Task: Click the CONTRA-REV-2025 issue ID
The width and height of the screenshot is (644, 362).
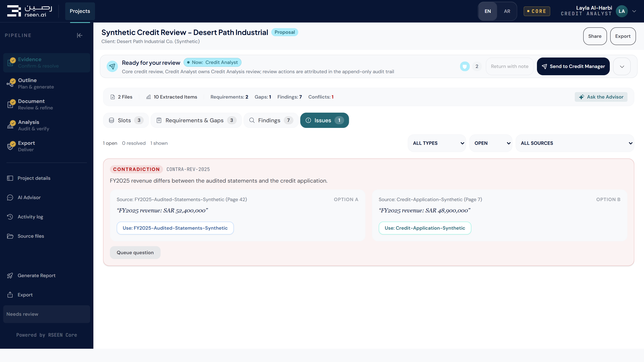Action: [x=188, y=169]
